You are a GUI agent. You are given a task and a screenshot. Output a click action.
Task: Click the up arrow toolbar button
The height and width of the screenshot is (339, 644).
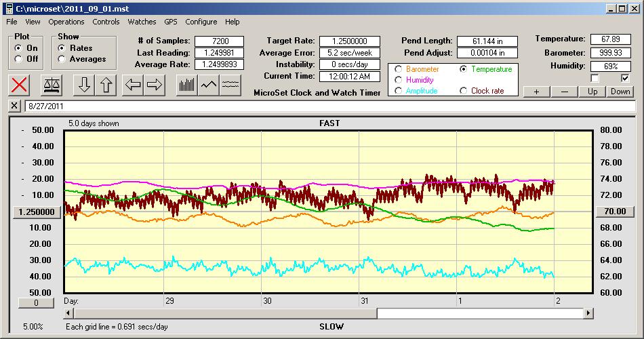pos(106,85)
